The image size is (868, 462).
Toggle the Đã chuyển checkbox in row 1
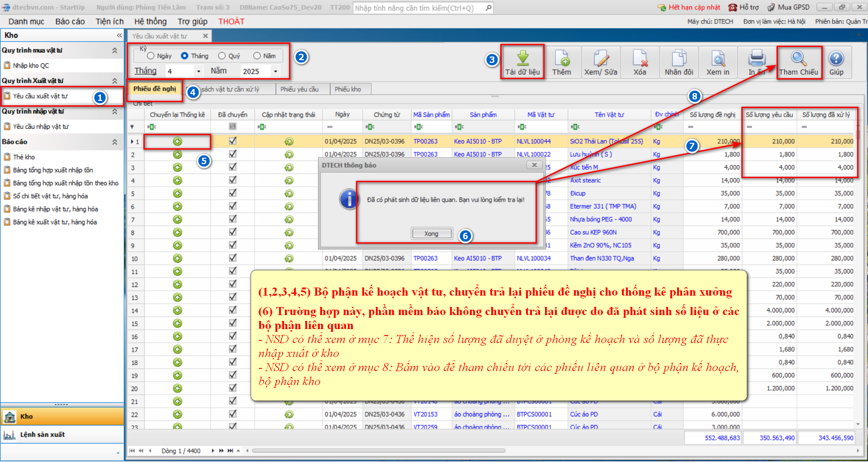pyautogui.click(x=232, y=141)
